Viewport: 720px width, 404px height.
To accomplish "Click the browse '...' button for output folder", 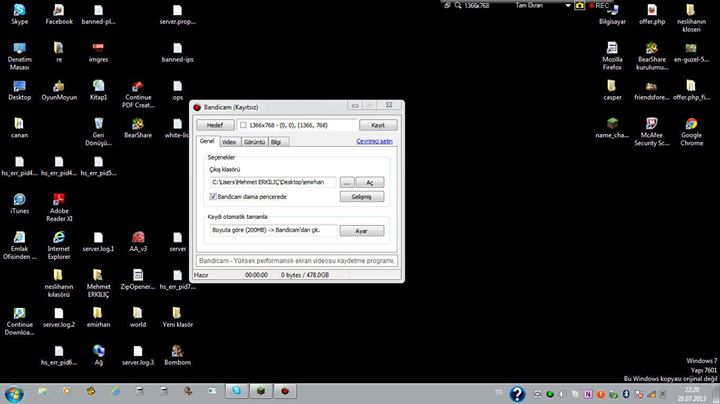I will pyautogui.click(x=347, y=182).
